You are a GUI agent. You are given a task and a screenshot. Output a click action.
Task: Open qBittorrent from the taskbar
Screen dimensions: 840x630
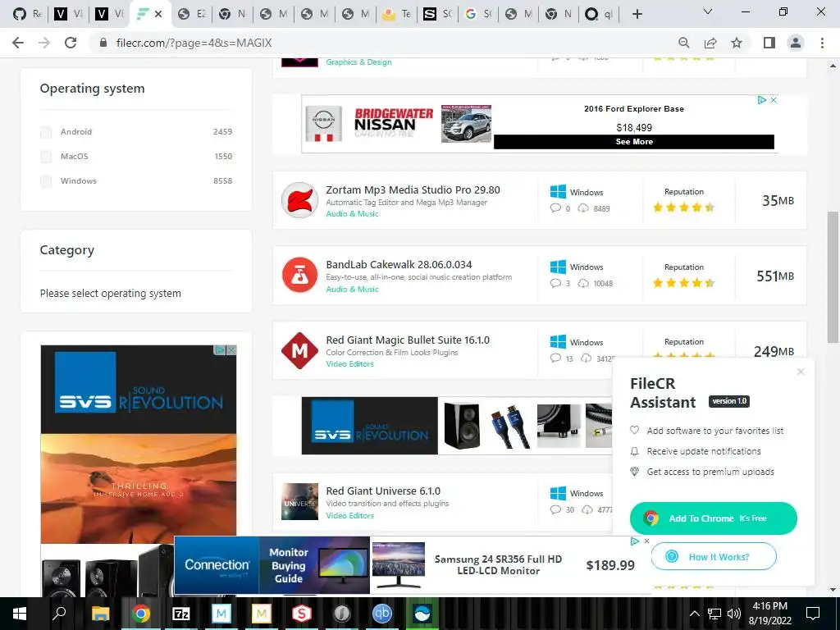(382, 614)
